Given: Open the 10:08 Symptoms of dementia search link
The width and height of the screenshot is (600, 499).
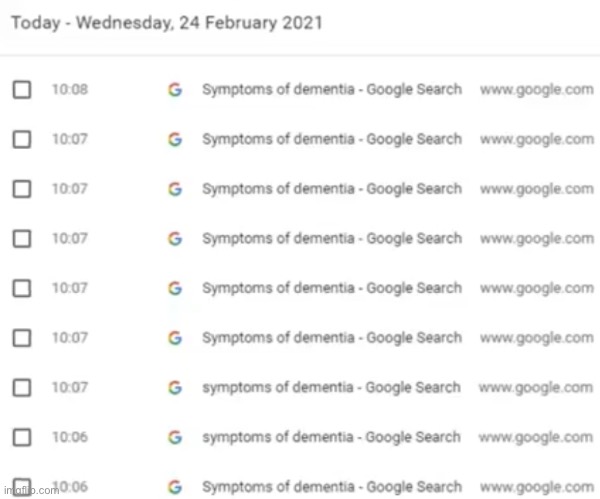Looking at the screenshot, I should [x=331, y=90].
